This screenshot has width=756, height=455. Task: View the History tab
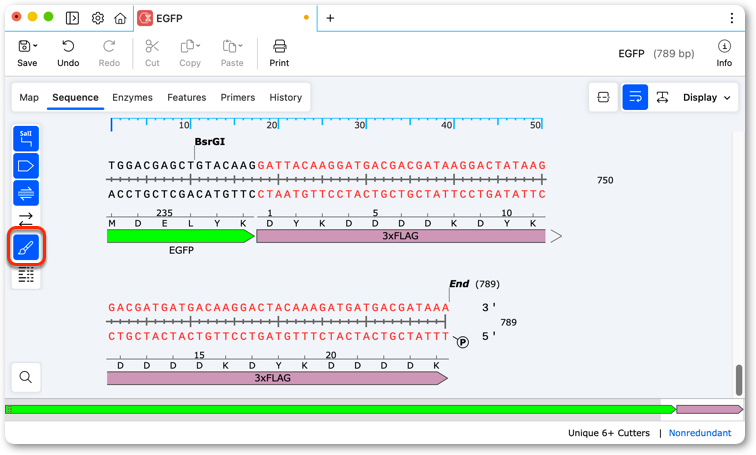[285, 97]
